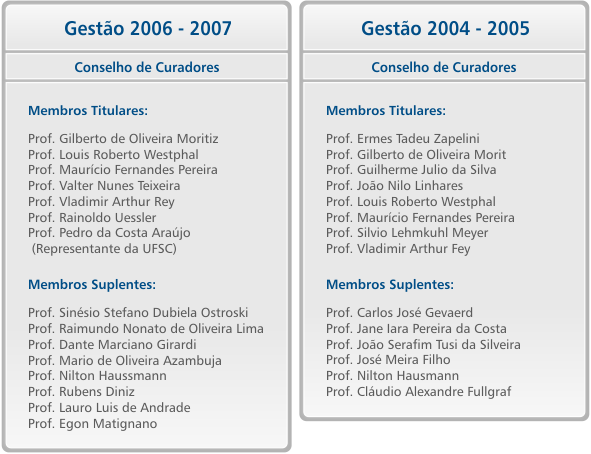
Task: Select Conselho de Curadores under Gestão 2004 - 2005
Action: (x=444, y=67)
